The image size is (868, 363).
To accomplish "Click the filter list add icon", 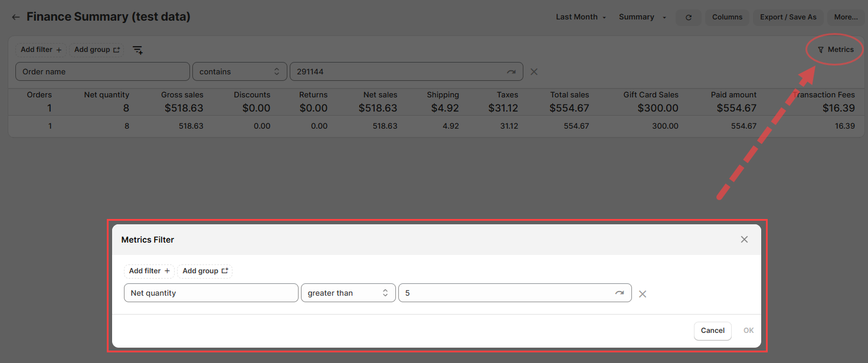I will (x=137, y=50).
